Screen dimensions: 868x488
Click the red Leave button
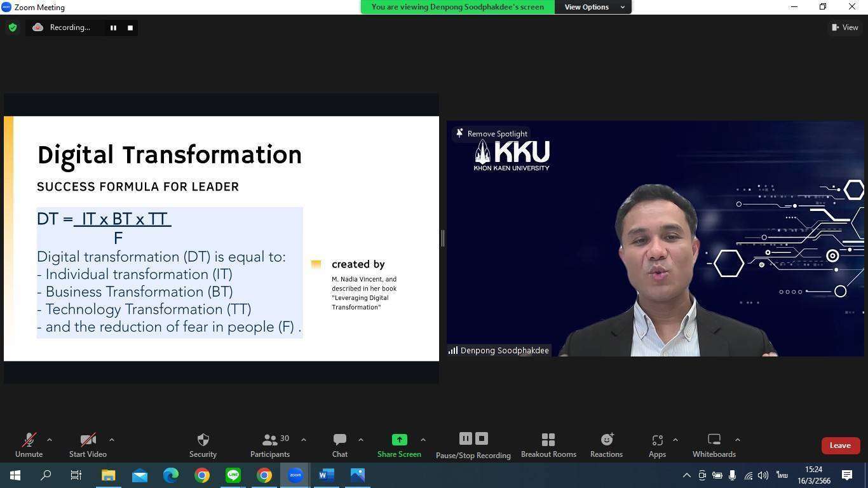[x=840, y=445]
